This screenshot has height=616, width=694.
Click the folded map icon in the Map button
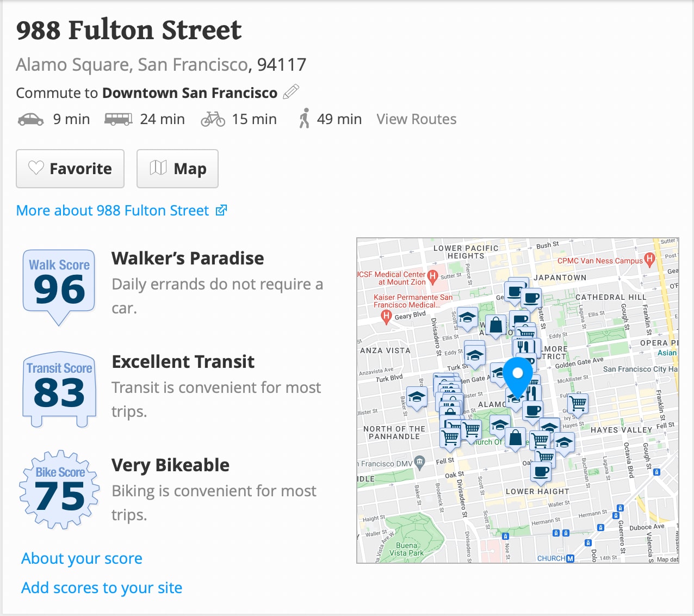click(158, 168)
